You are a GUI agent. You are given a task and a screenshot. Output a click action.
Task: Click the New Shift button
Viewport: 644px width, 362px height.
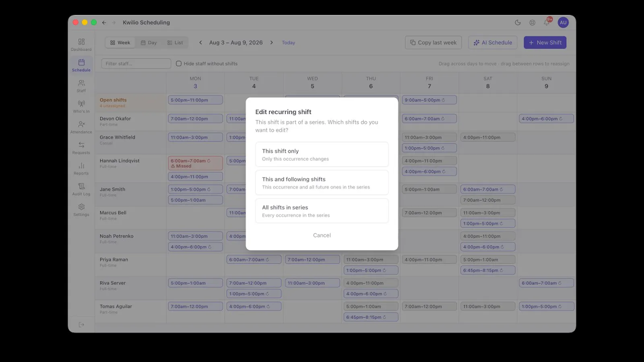click(x=545, y=43)
